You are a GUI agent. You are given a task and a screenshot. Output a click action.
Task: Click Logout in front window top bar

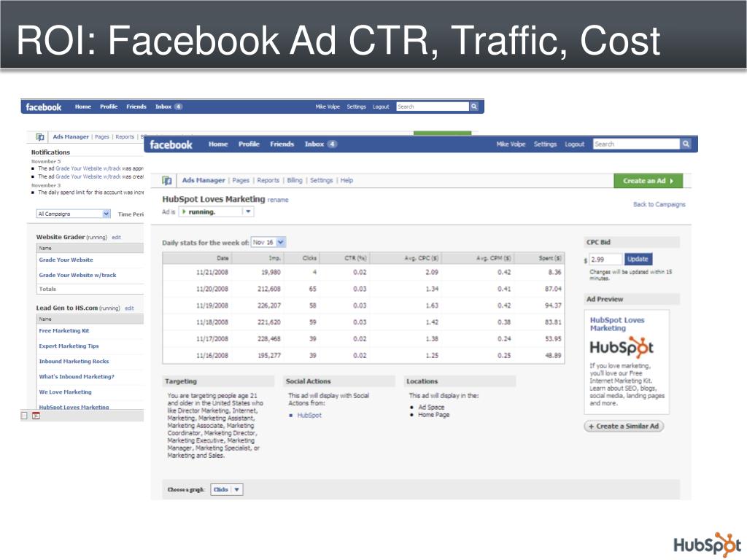coord(575,144)
